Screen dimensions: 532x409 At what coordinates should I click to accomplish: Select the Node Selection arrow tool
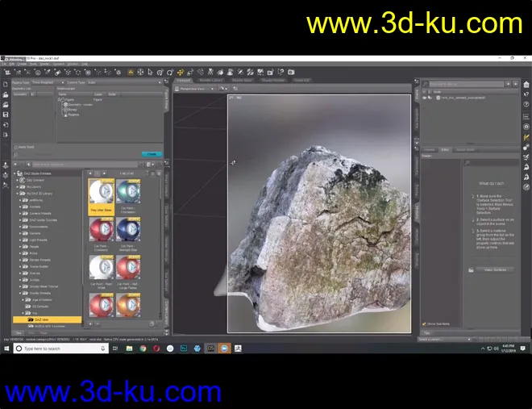(x=150, y=72)
